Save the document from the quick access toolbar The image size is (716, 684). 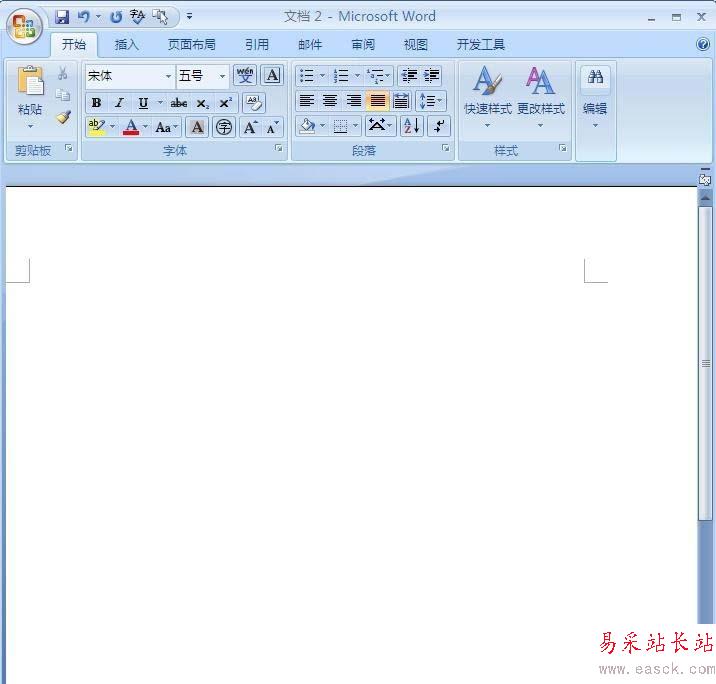62,17
